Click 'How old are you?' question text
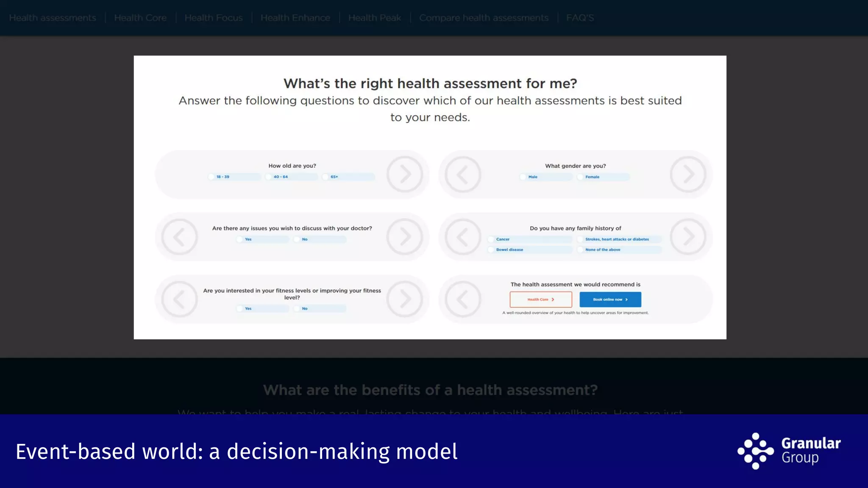Image resolution: width=868 pixels, height=488 pixels. (x=292, y=166)
